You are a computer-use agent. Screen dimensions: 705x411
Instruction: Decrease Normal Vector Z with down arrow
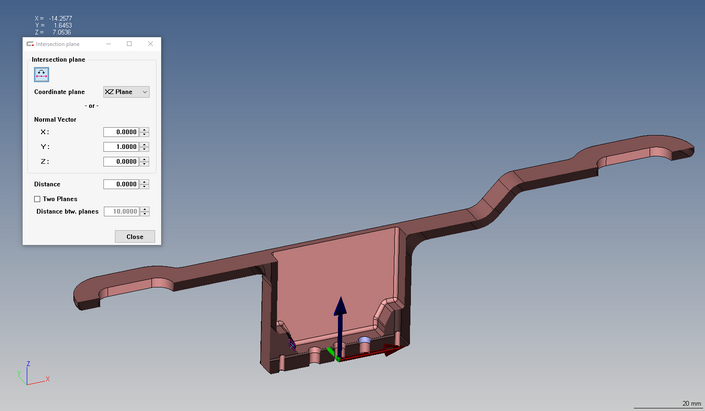click(144, 164)
